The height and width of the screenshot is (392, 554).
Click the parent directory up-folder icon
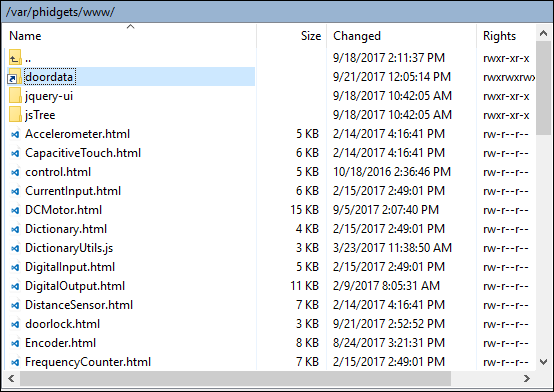tap(15, 58)
